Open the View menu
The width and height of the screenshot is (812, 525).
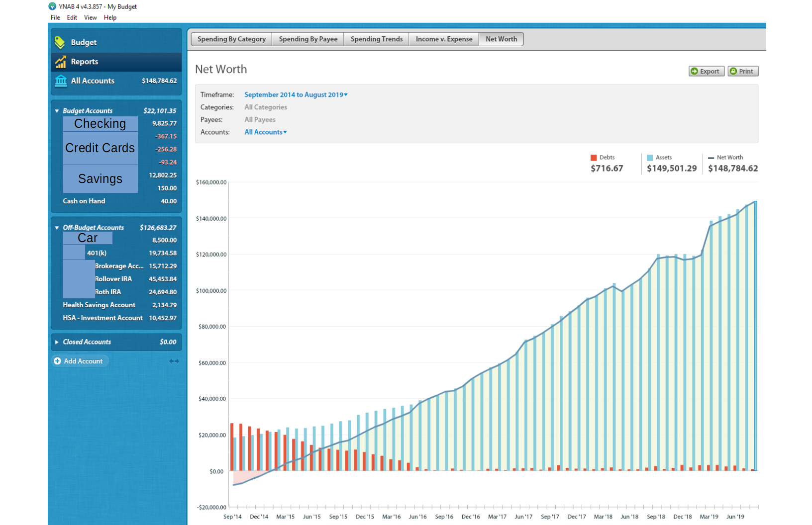90,17
